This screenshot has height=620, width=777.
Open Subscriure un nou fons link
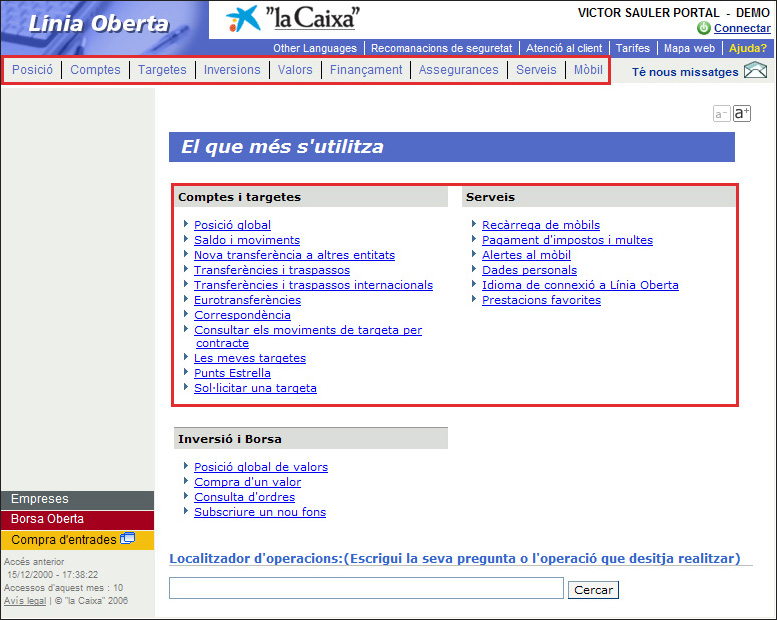260,512
